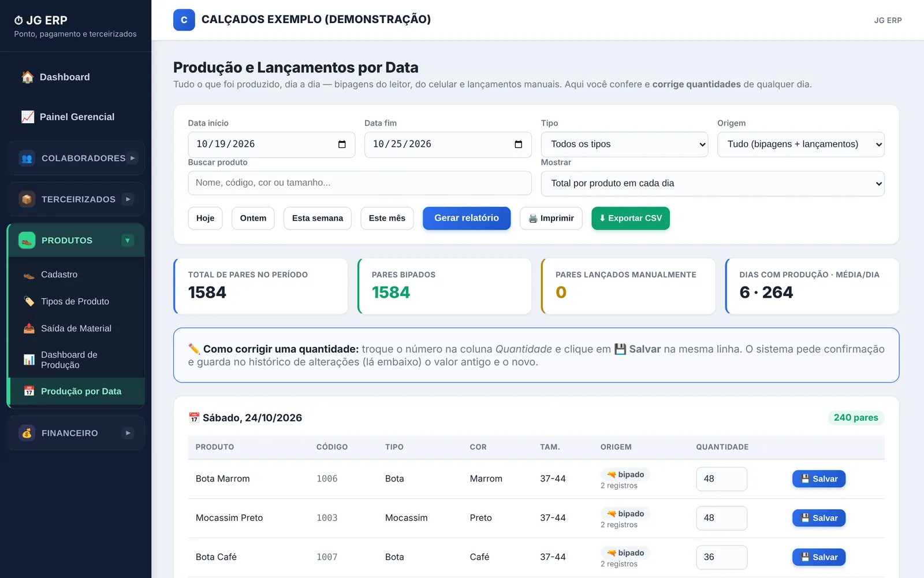
Task: Open the Mostrar dropdown
Action: coord(713,183)
